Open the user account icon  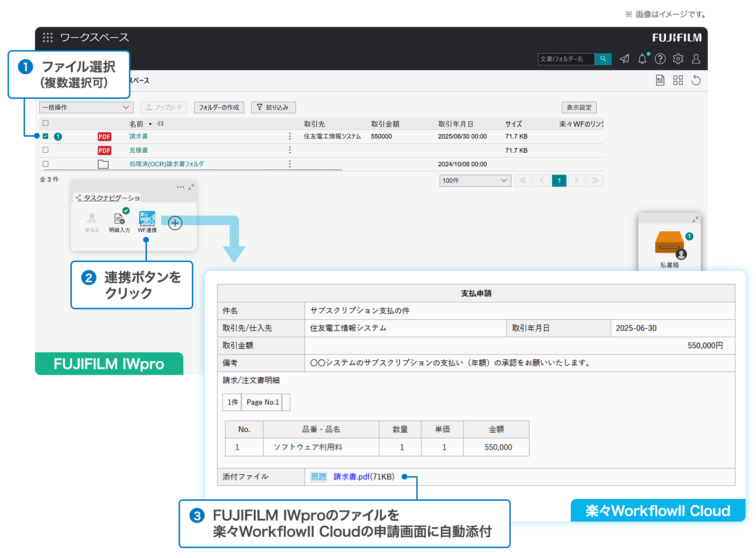click(x=696, y=59)
